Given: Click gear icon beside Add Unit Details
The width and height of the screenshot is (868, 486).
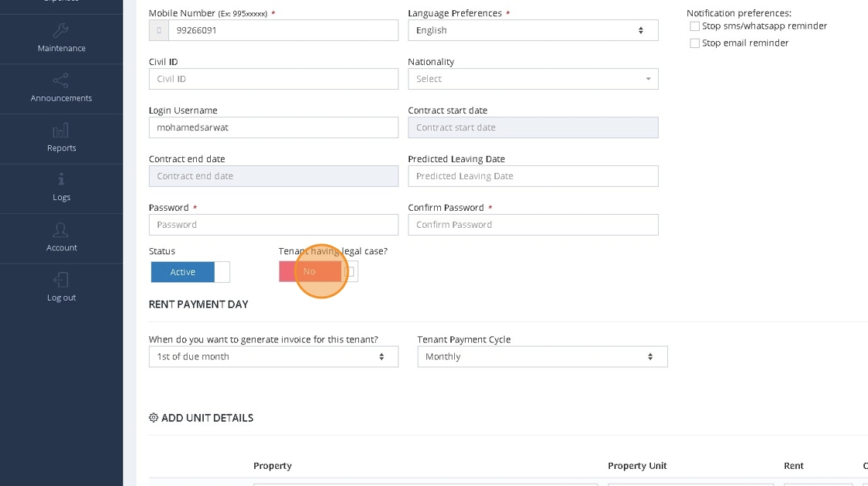Looking at the screenshot, I should [153, 418].
